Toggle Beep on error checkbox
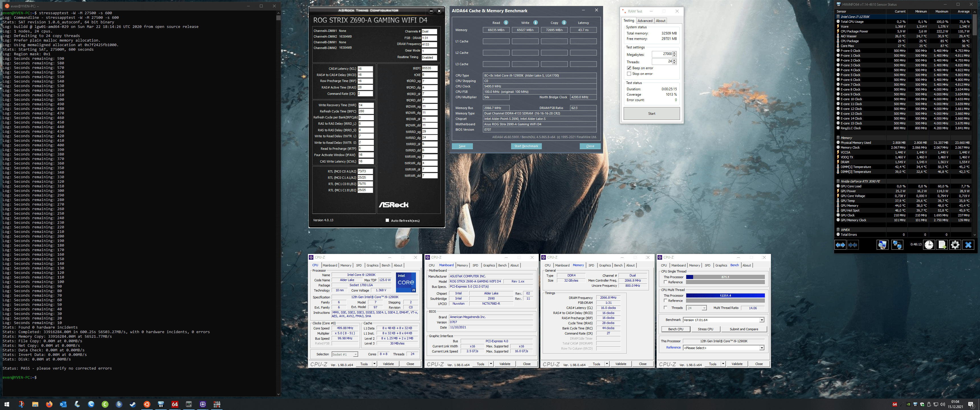The height and width of the screenshot is (410, 980). (x=629, y=68)
